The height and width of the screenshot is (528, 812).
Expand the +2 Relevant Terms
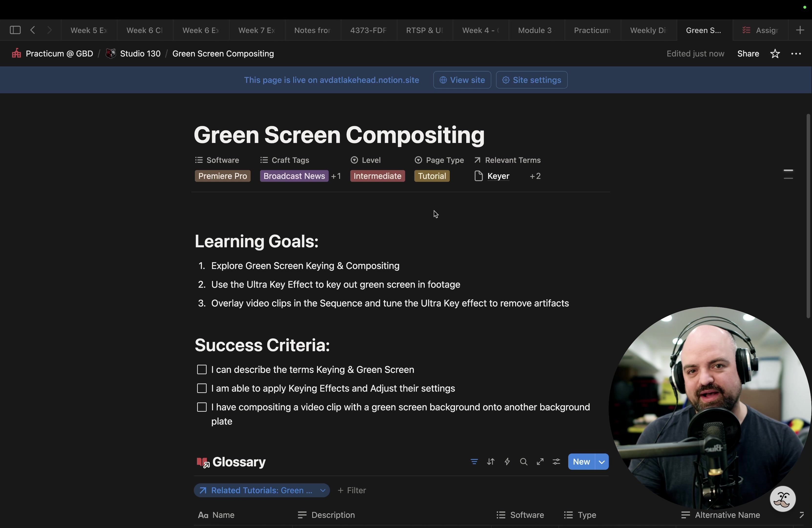click(x=535, y=176)
